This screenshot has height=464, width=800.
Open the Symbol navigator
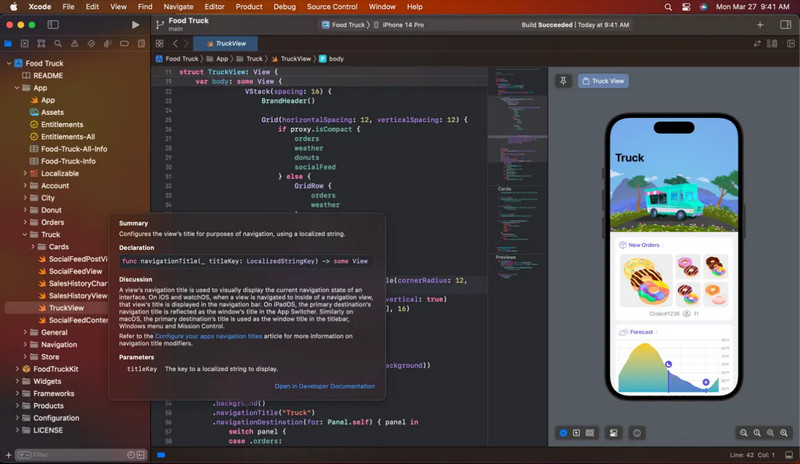point(41,44)
